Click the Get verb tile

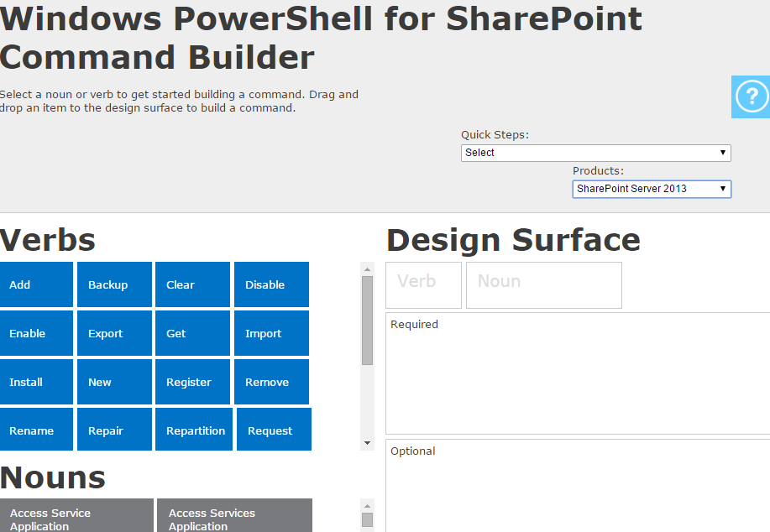coord(192,333)
